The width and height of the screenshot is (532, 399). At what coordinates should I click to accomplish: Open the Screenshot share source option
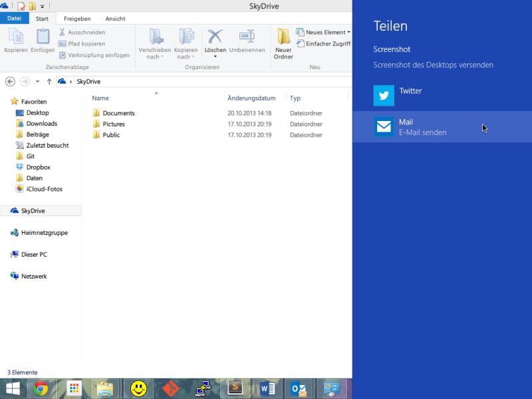click(x=392, y=49)
